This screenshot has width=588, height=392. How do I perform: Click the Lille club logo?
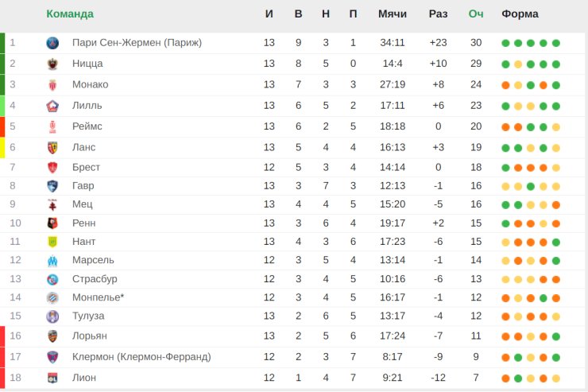[52, 106]
